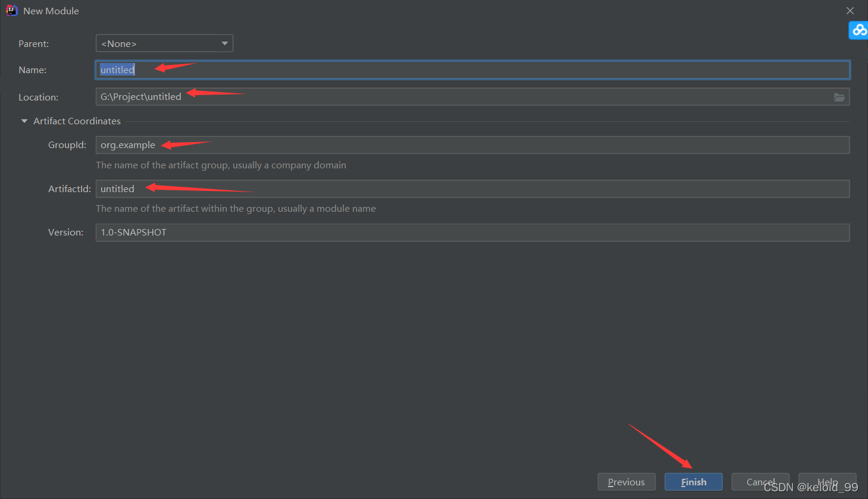Click the Version input field

(x=472, y=233)
